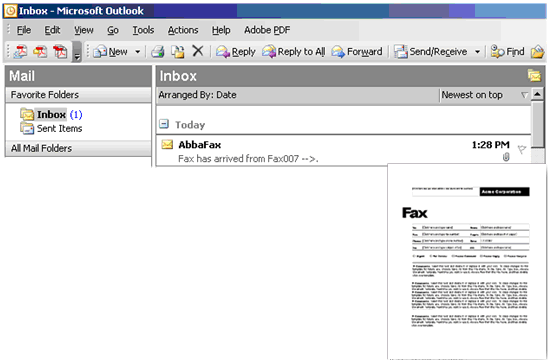Click the attachment paperclip icon
Viewport: 550px width, 362px height.
pyautogui.click(x=506, y=157)
